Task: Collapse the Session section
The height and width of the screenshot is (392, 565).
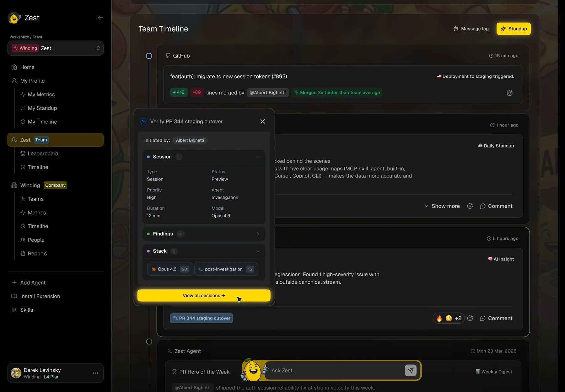Action: coord(258,157)
